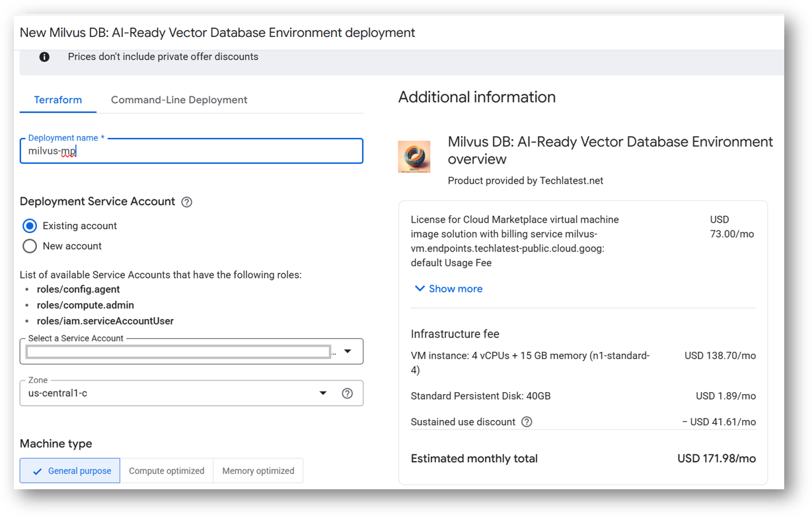This screenshot has width=812, height=517.
Task: Click the Milvus DB environment overview heading
Action: point(610,151)
